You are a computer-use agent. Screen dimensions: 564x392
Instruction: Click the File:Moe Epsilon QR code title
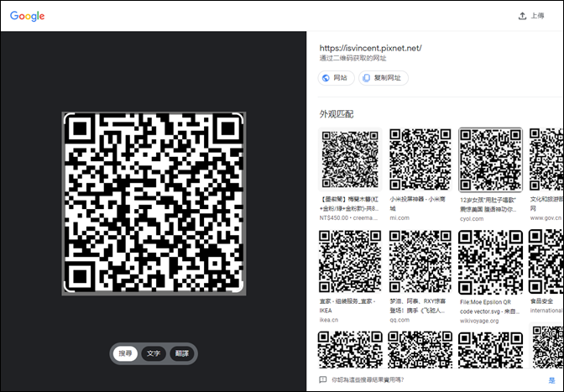[489, 306]
